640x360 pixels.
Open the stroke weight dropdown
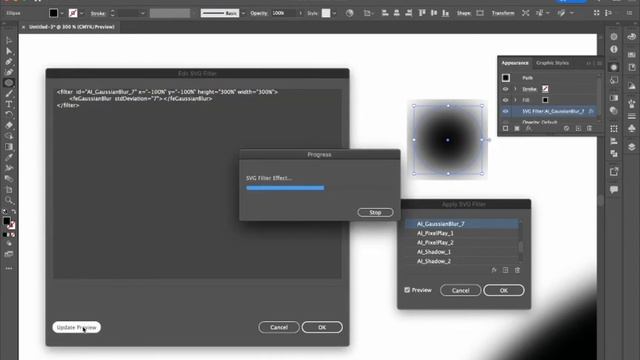pyautogui.click(x=142, y=13)
